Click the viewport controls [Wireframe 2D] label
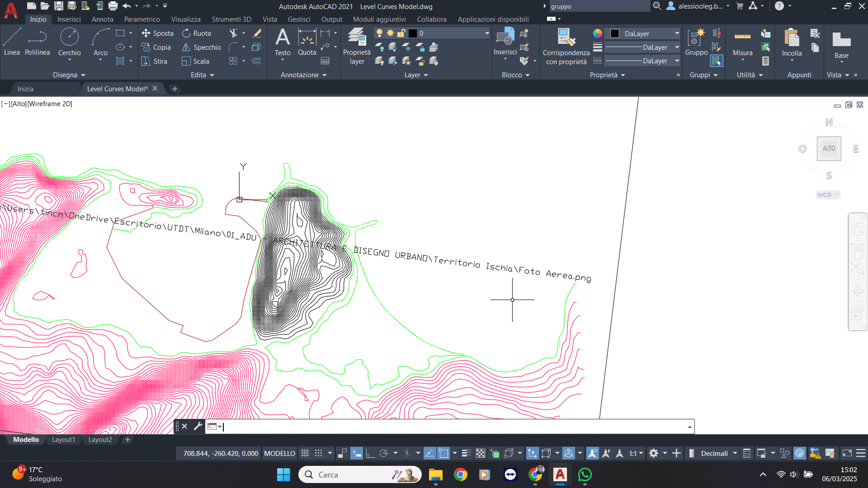Screen dimensions: 868x488 click(50, 104)
